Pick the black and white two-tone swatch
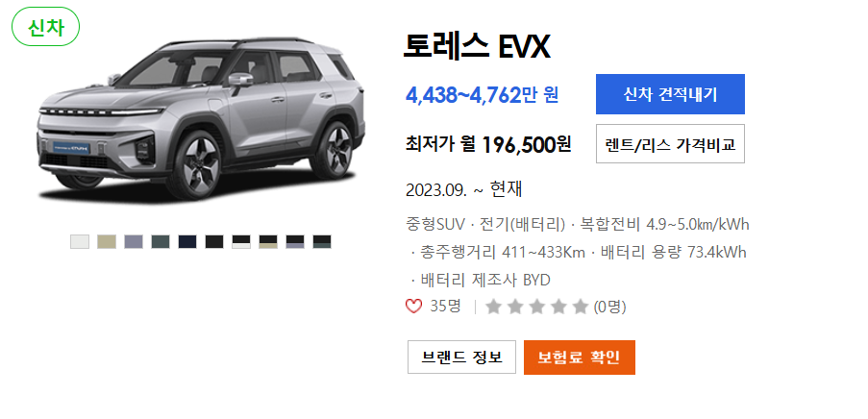The image size is (868, 419). coord(241,242)
